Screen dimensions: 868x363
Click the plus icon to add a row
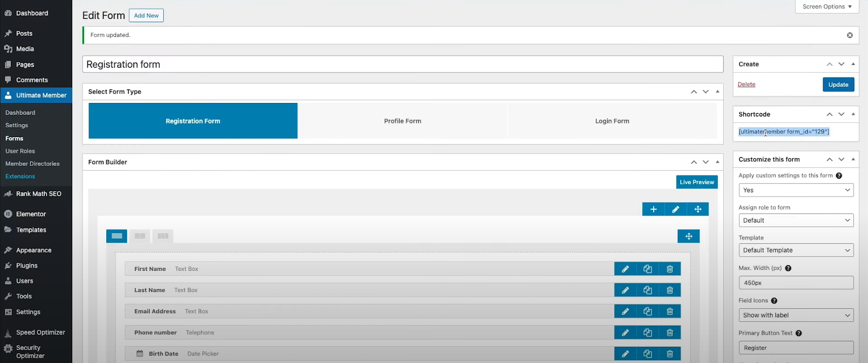[653, 209]
